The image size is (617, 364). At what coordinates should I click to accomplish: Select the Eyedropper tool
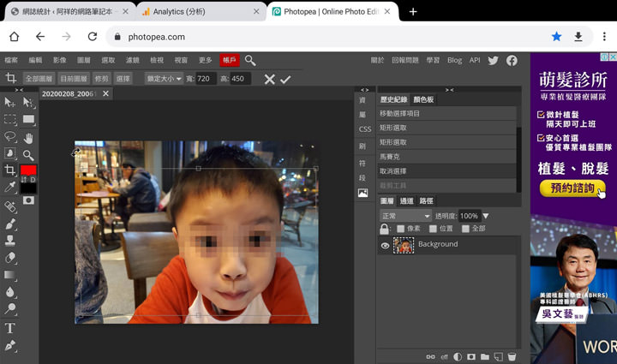10,188
